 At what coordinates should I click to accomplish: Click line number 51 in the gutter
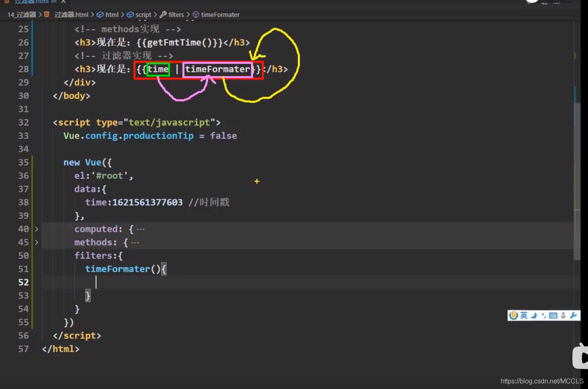click(23, 269)
